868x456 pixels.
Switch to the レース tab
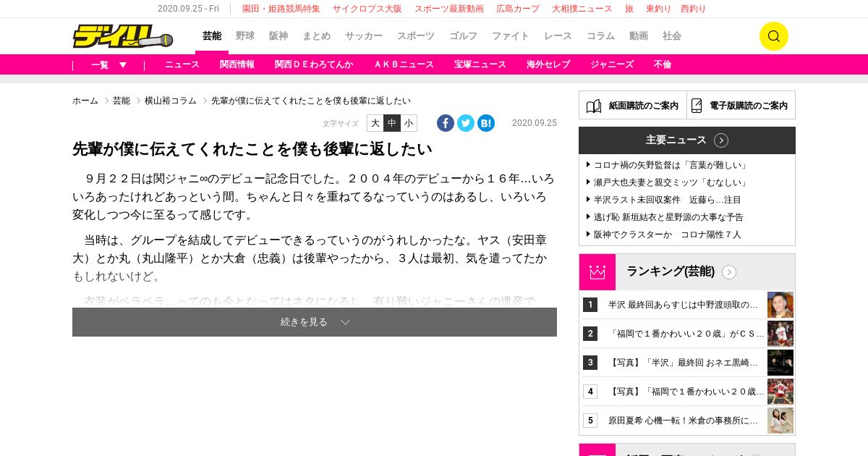(558, 36)
